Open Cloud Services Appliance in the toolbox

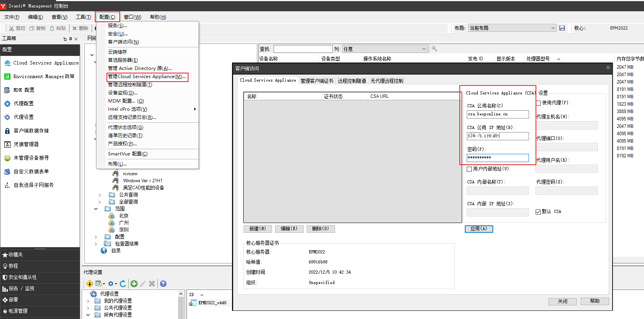point(45,63)
